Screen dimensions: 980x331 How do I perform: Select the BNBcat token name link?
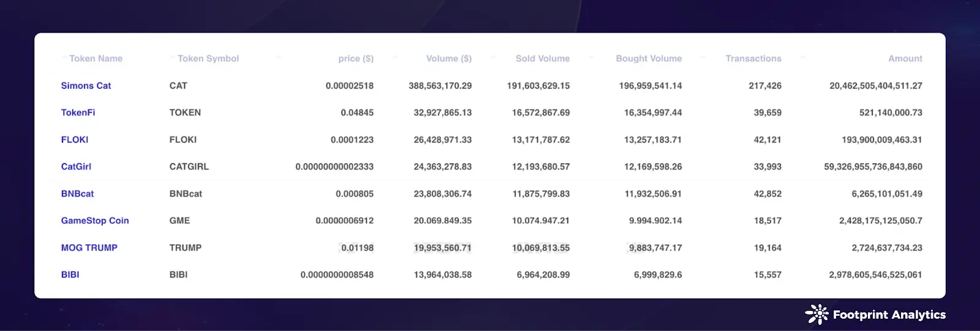pos(77,194)
